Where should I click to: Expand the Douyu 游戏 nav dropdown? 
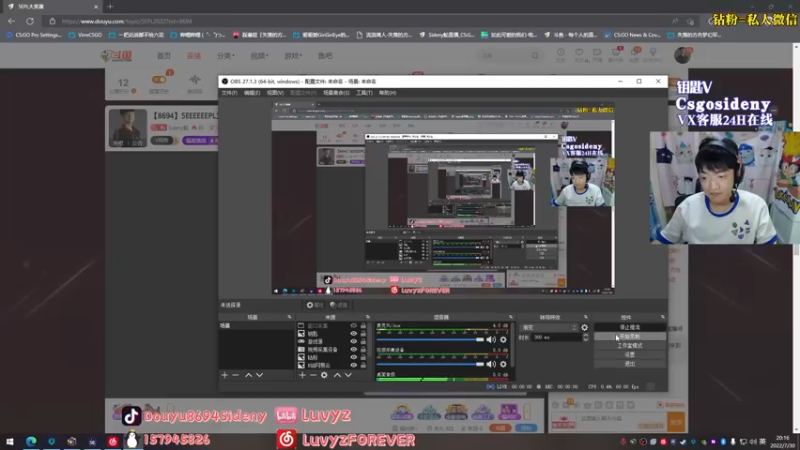pyautogui.click(x=293, y=56)
